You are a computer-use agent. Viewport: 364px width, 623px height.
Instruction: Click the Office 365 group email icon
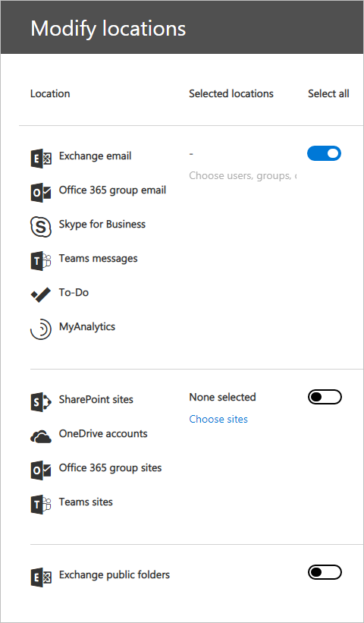tap(41, 193)
